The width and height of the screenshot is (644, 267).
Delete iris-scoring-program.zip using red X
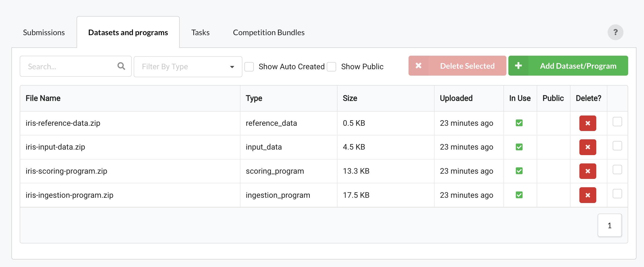[587, 171]
